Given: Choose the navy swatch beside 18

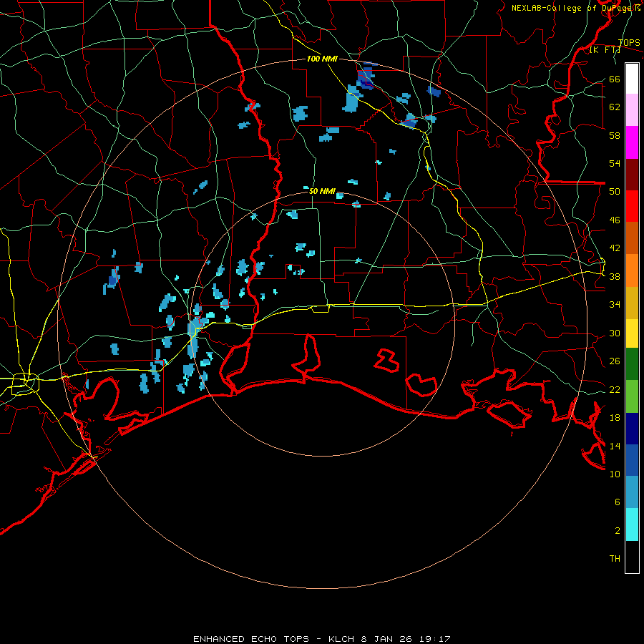Looking at the screenshot, I should click(632, 429).
